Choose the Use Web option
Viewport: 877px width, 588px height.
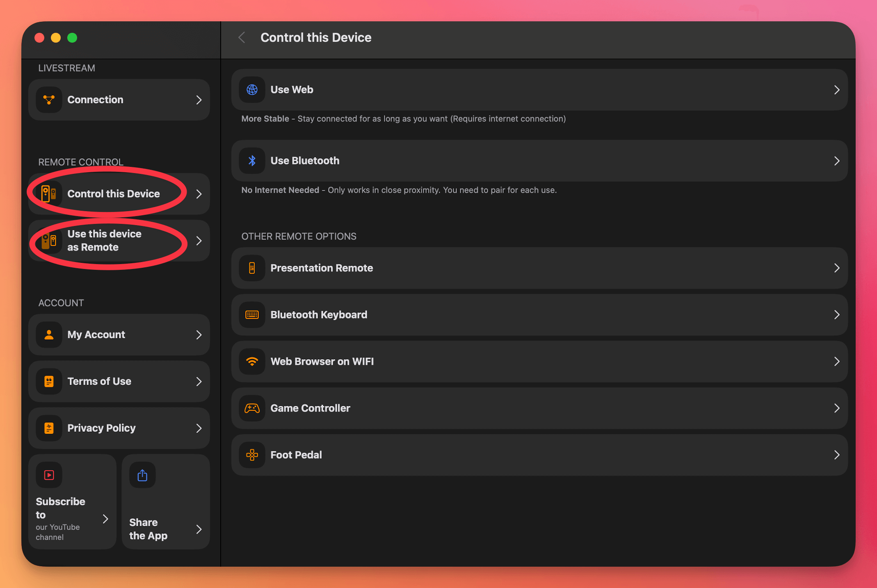(539, 89)
